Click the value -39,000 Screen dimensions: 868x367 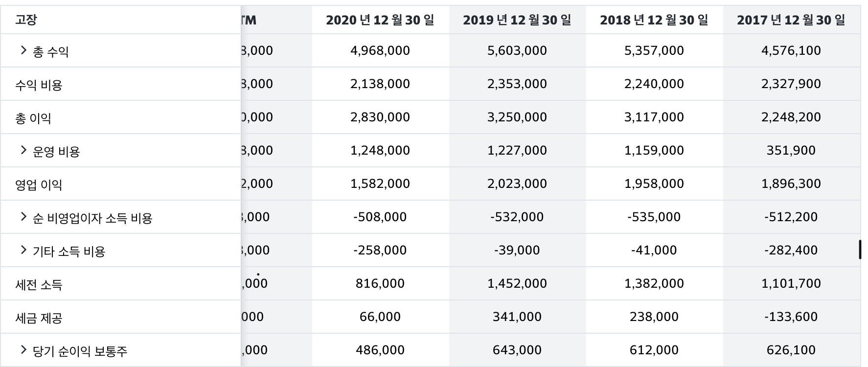pyautogui.click(x=517, y=250)
